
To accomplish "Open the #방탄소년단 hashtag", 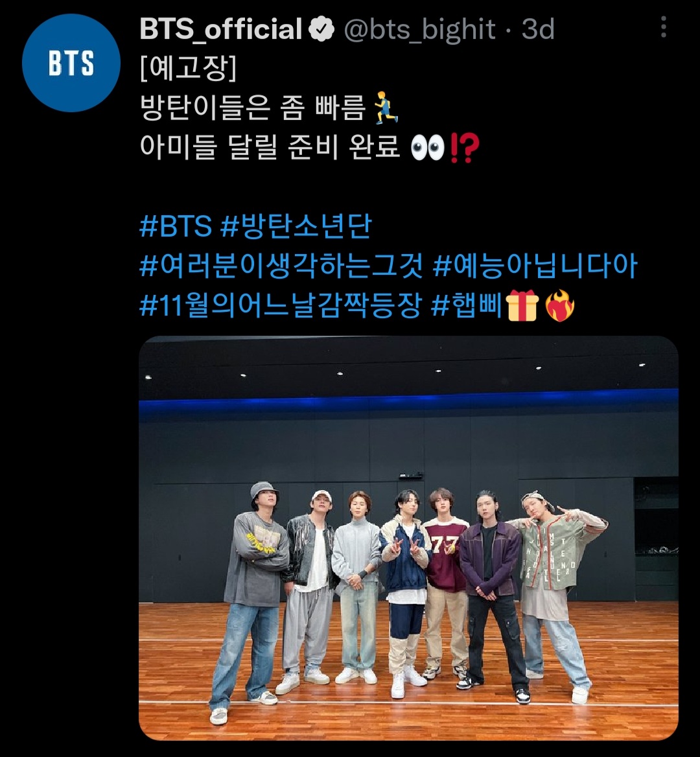I will 296,226.
